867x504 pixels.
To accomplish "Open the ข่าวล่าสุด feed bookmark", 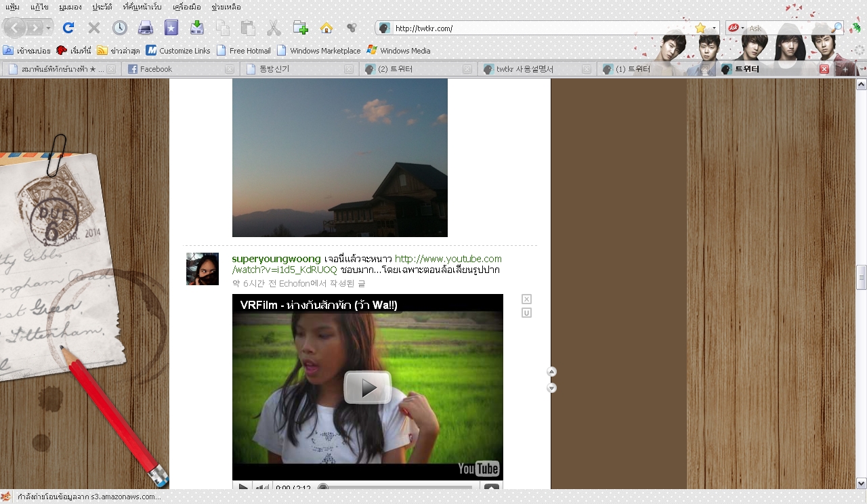I will coord(119,50).
